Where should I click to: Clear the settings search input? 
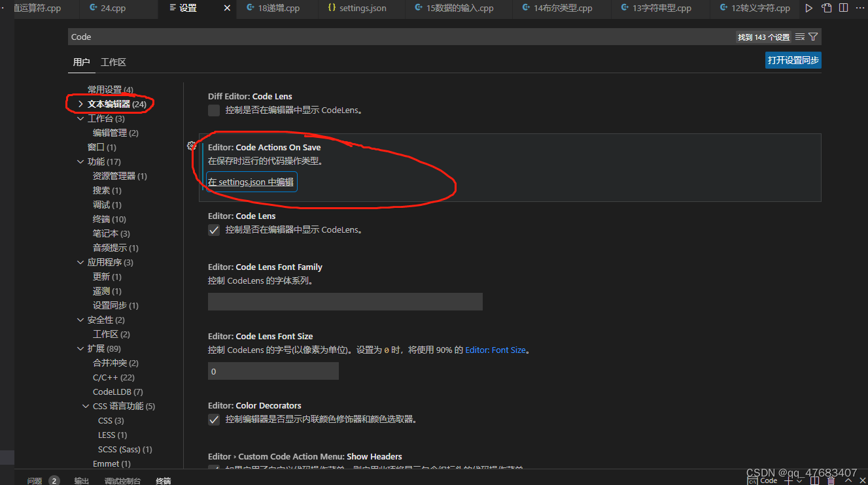800,37
